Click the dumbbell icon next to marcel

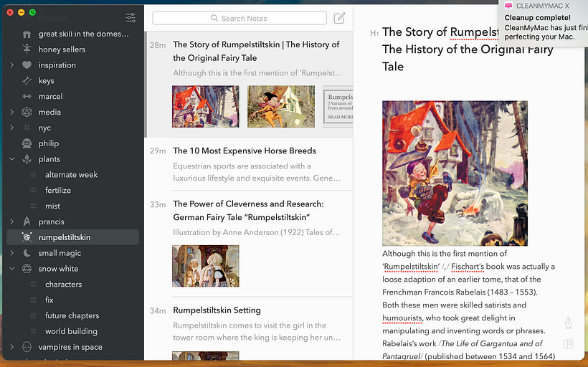27,96
